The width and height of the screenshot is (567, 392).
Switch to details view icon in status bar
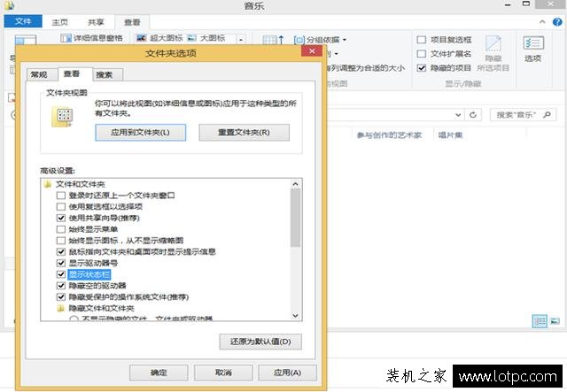(540, 321)
